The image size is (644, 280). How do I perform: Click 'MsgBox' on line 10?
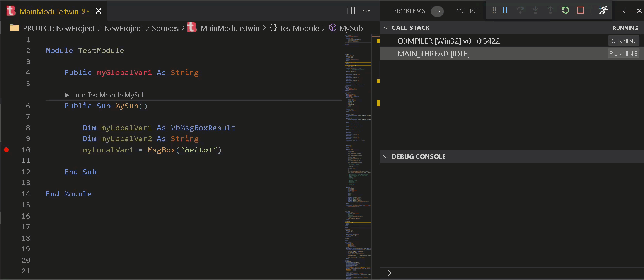[x=161, y=150]
